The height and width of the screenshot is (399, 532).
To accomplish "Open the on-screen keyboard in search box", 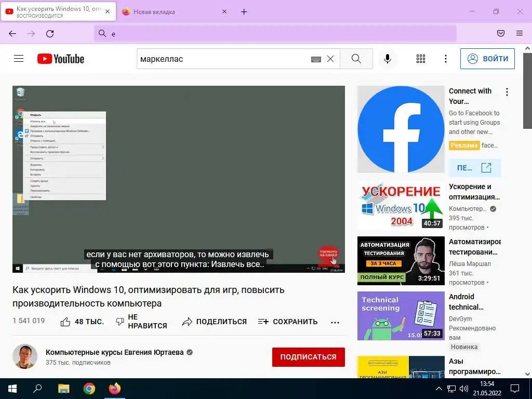I will tap(316, 59).
